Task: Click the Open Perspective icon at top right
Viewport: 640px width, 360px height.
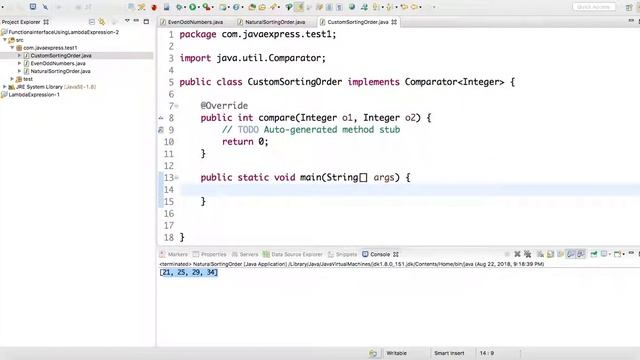Action: click(x=629, y=7)
